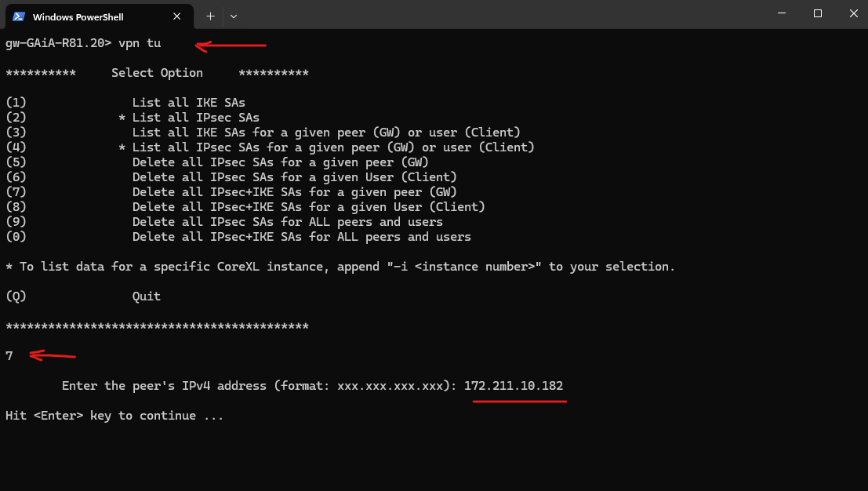The width and height of the screenshot is (868, 491).
Task: Open a new tab with the plus button
Action: (210, 16)
